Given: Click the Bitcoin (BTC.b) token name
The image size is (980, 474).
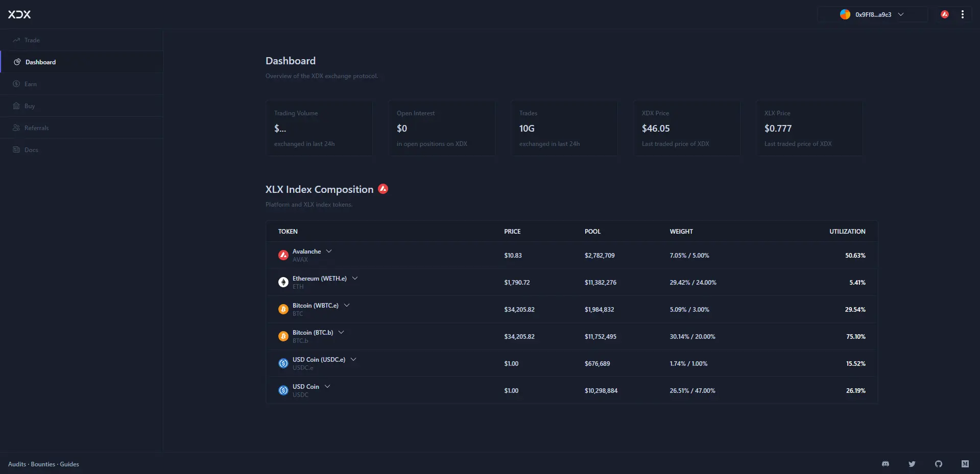Looking at the screenshot, I should point(313,333).
